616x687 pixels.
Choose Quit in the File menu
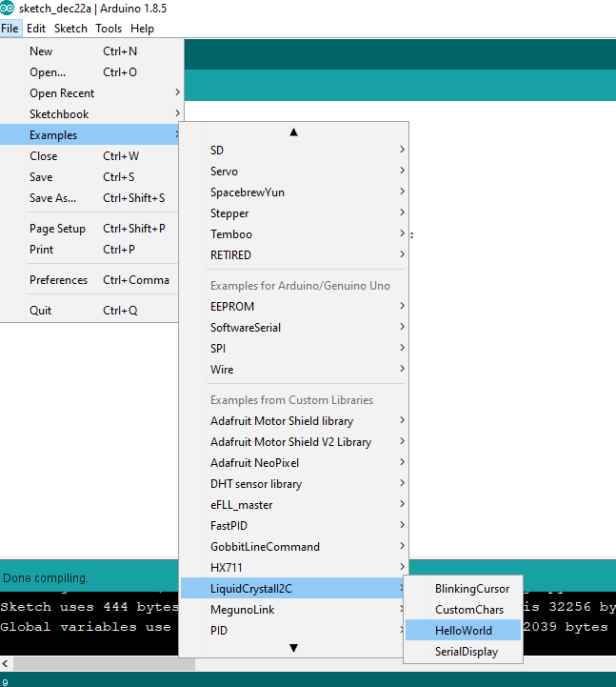point(89,311)
